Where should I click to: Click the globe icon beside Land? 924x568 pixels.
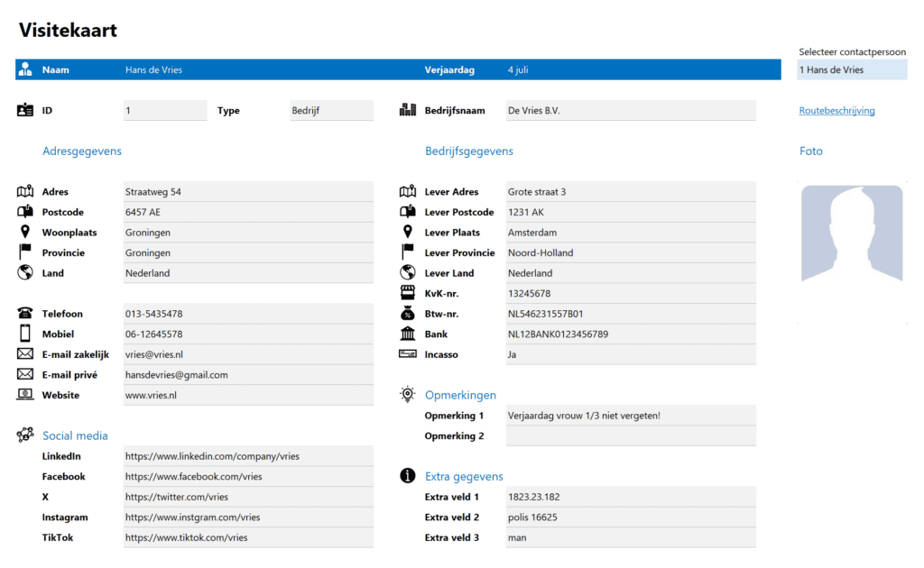pyautogui.click(x=23, y=272)
